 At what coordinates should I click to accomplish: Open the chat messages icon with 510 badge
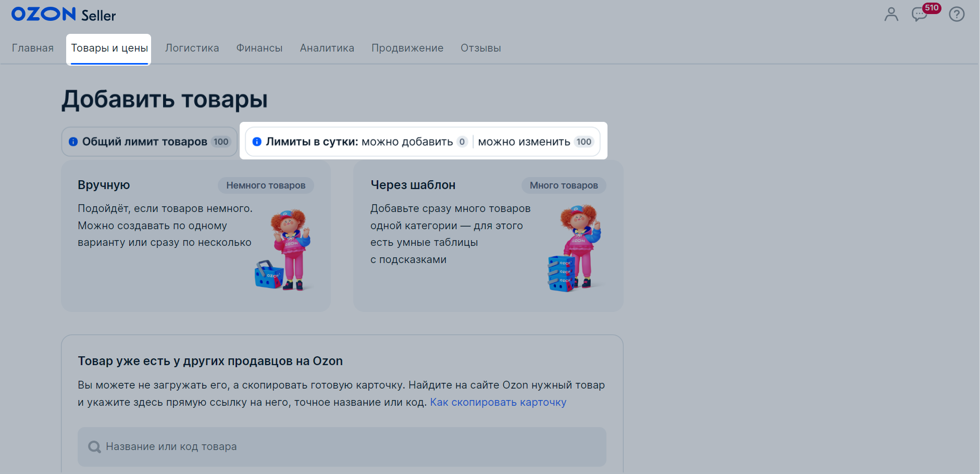pyautogui.click(x=920, y=14)
